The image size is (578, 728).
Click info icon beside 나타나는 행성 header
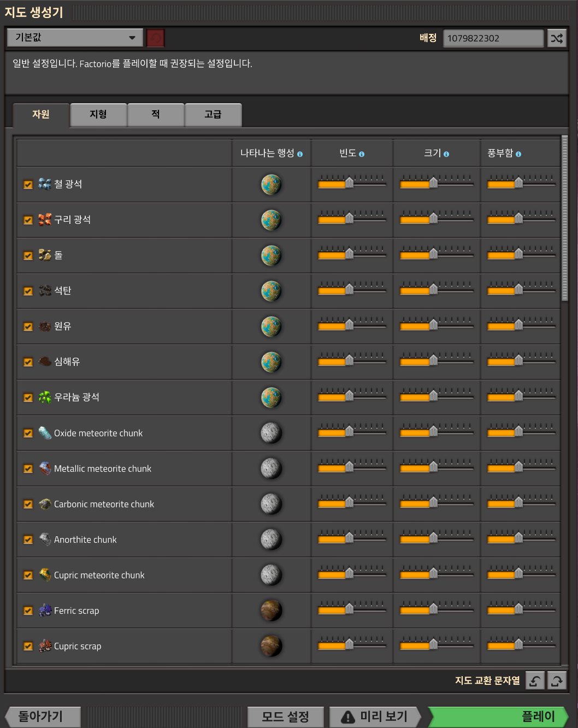click(x=300, y=155)
